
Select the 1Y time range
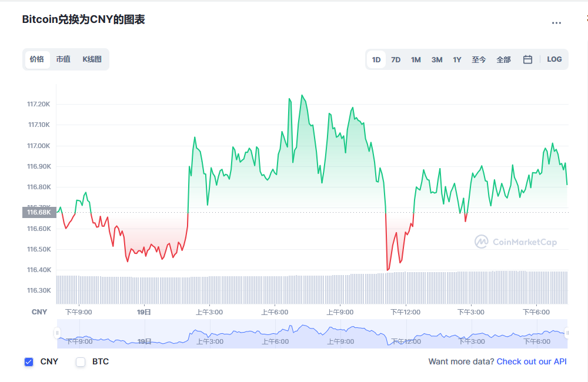point(457,59)
